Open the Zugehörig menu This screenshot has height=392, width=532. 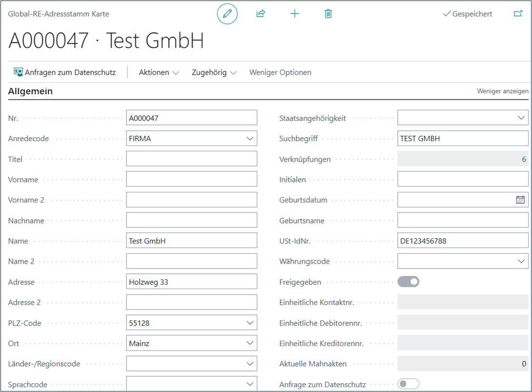pyautogui.click(x=214, y=72)
